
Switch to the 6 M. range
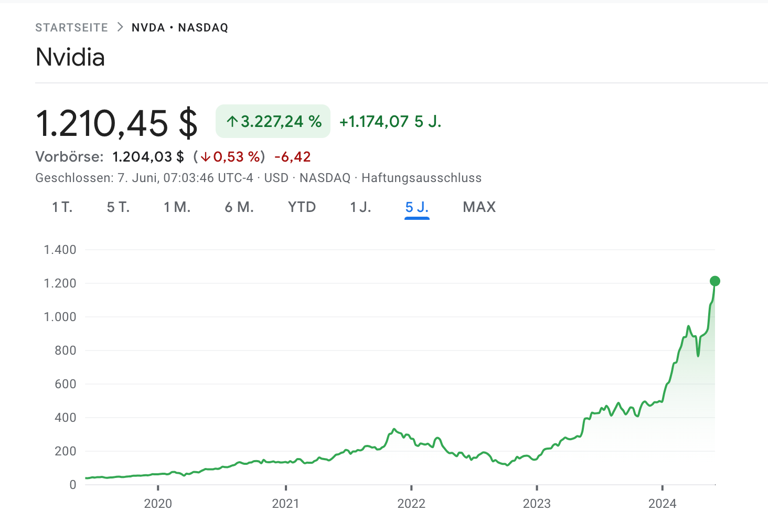(239, 207)
